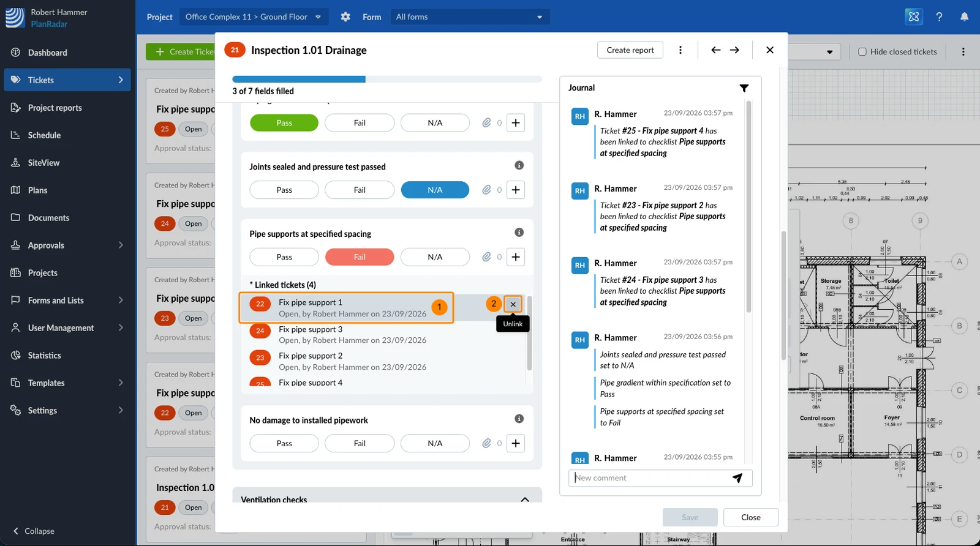Screen dimensions: 980x546
Task: Filter the Journal entries
Action: (744, 88)
